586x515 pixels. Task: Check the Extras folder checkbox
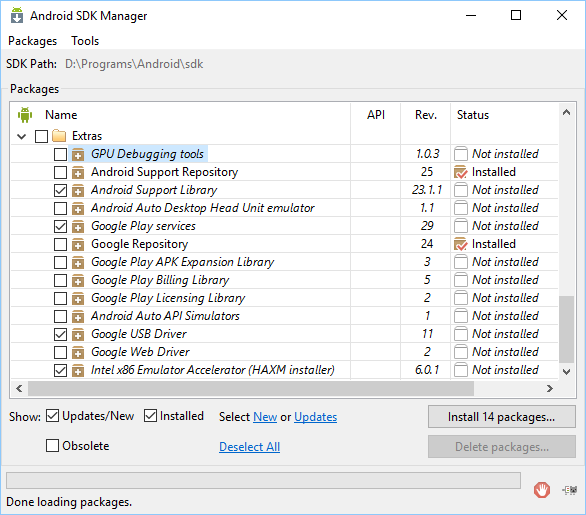(41, 136)
